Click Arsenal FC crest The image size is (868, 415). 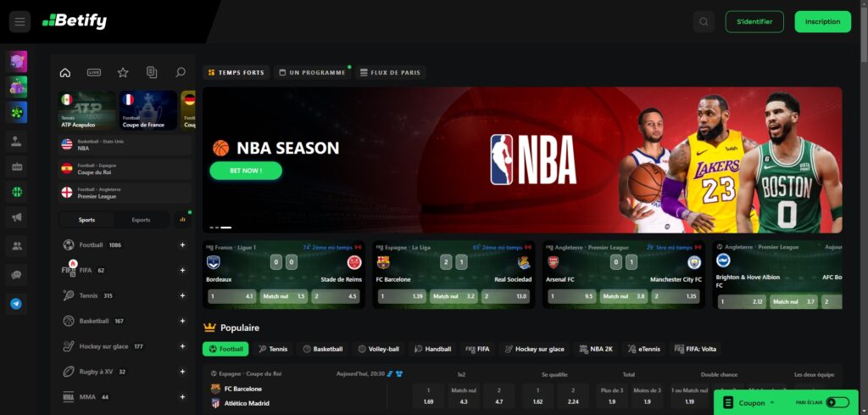[x=553, y=262]
